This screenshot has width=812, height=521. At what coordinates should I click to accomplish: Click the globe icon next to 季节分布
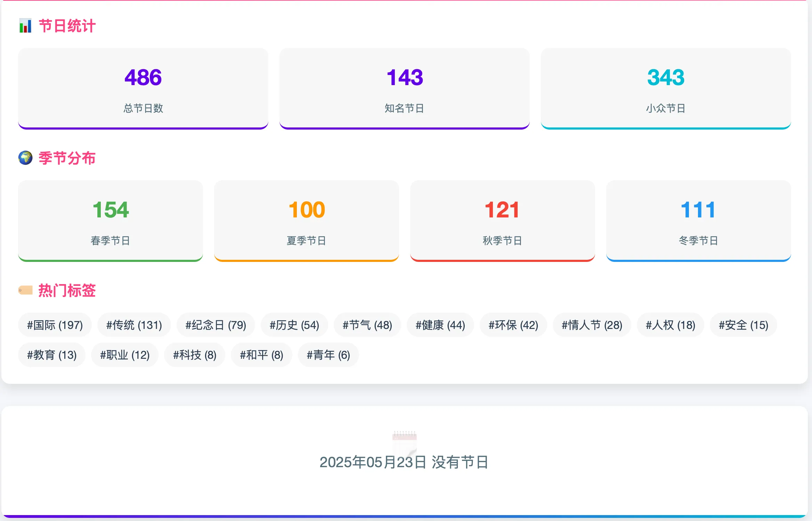pos(25,158)
